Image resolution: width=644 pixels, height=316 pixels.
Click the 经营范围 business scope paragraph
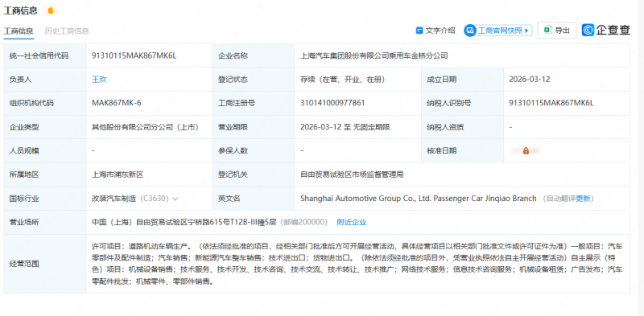(x=357, y=264)
